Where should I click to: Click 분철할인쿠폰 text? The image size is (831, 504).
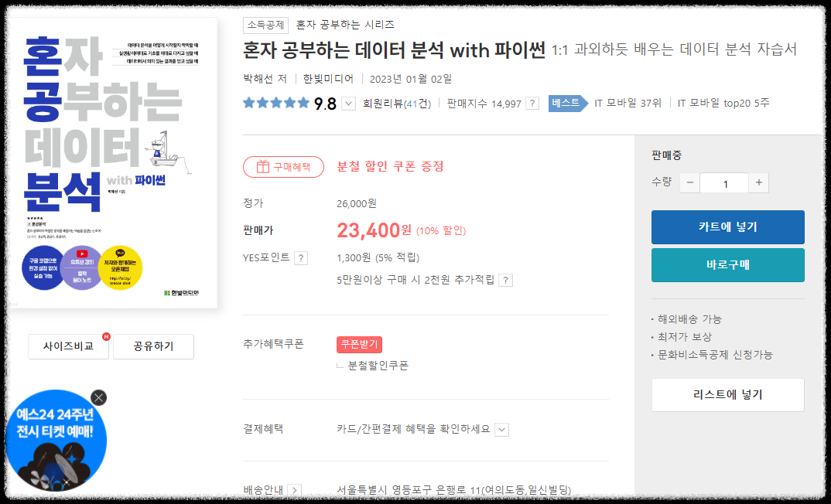click(378, 366)
